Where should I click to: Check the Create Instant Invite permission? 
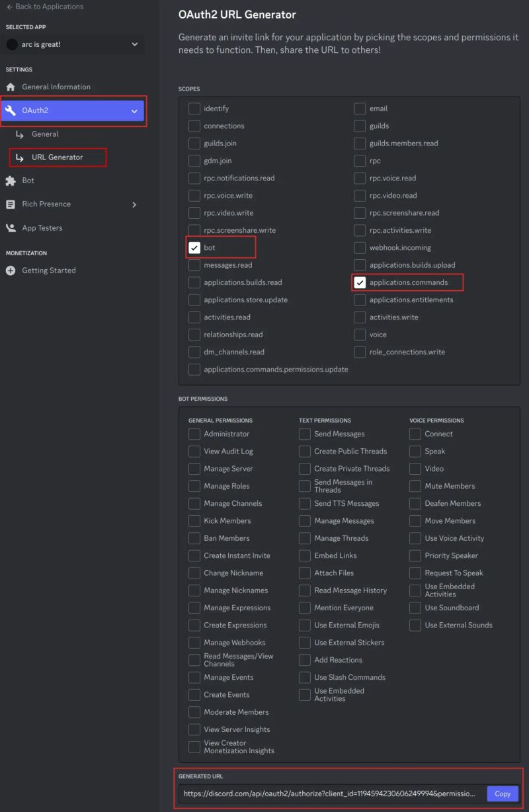[194, 555]
